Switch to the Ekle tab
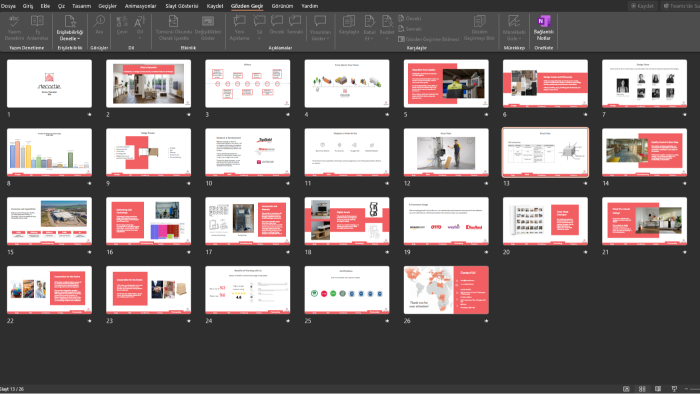Screen dimensions: 700x394 pyautogui.click(x=45, y=6)
